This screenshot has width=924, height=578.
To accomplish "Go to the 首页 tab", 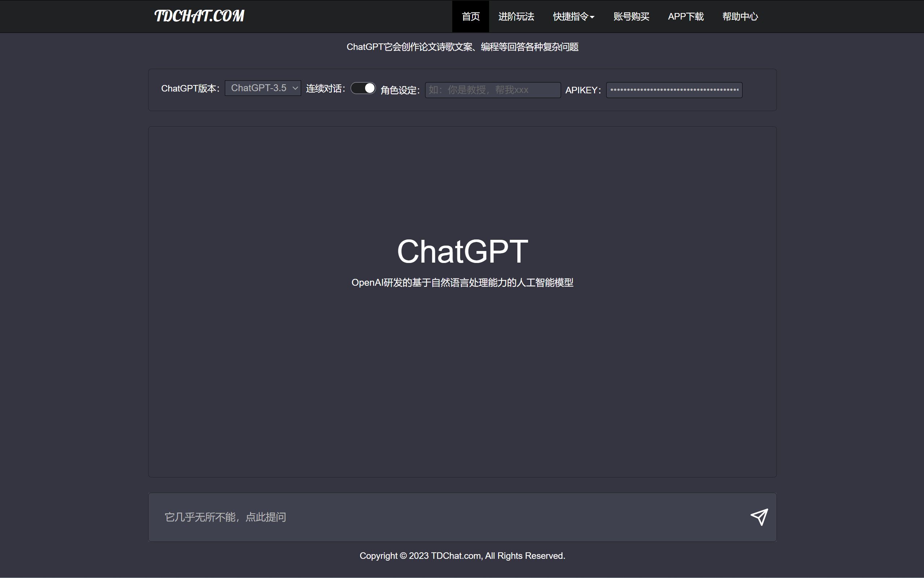I will tap(471, 16).
